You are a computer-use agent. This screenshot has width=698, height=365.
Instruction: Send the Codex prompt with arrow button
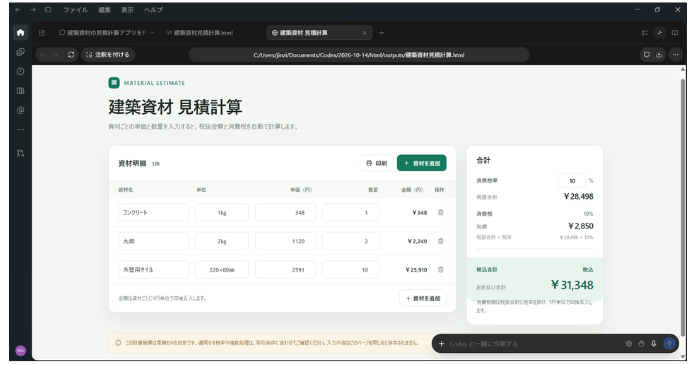669,344
